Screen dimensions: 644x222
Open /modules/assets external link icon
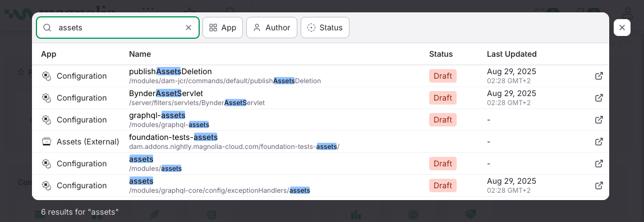click(x=599, y=164)
